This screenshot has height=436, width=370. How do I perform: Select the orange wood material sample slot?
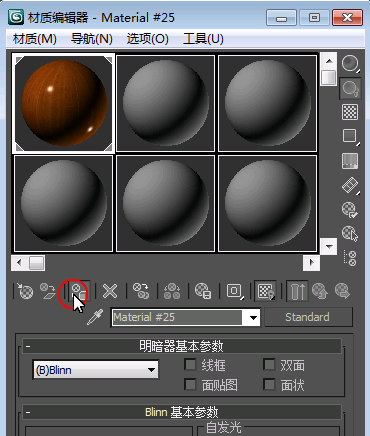(x=64, y=103)
